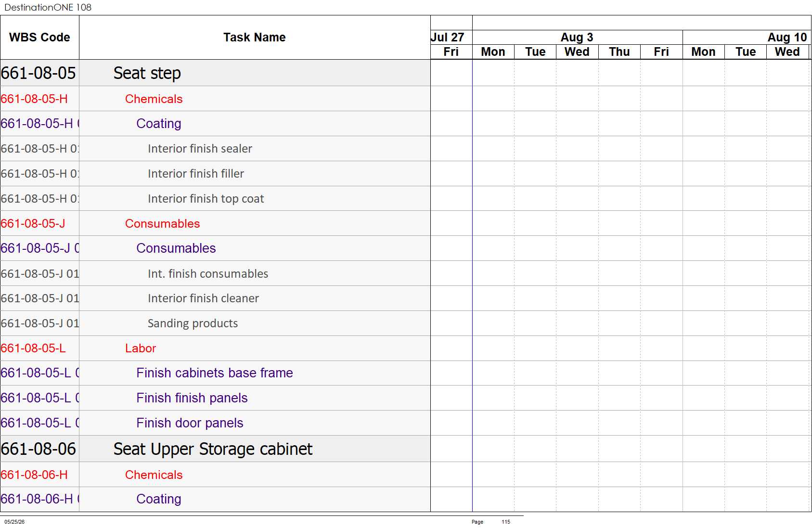Click the Wed day under Aug 10
812x528 pixels.
pos(787,52)
